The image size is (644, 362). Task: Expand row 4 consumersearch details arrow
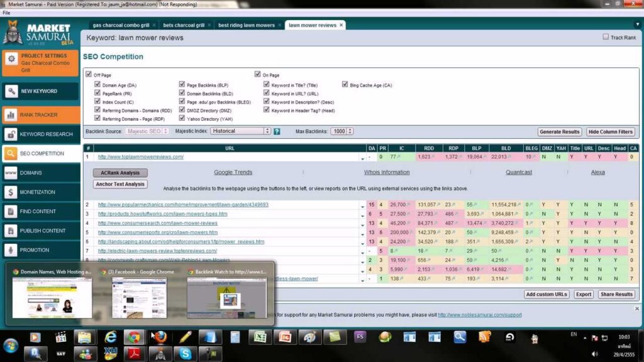[362, 225]
